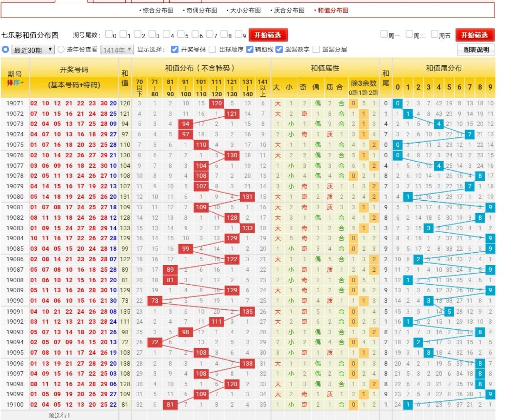
Task: Open the 图表说明 button
Action: (x=476, y=50)
